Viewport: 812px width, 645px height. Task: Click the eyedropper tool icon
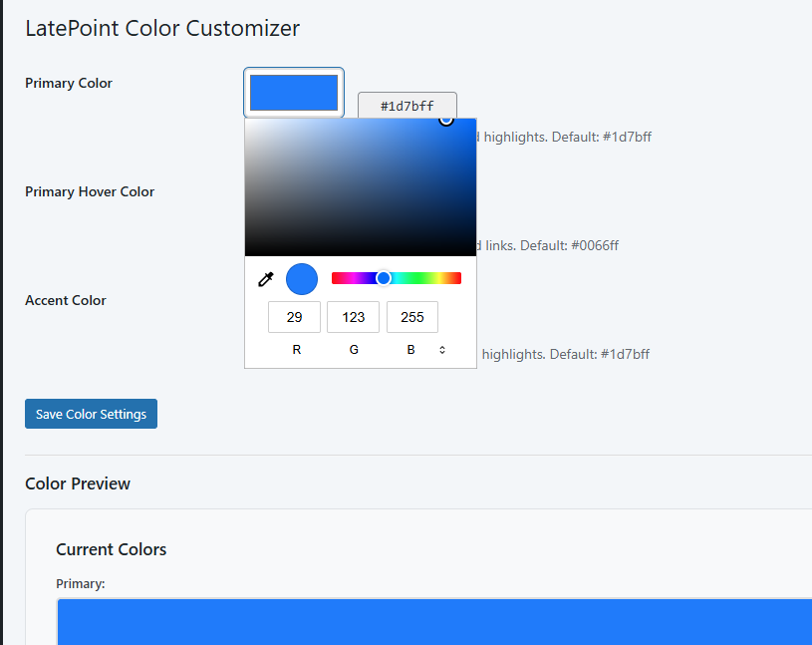click(265, 280)
